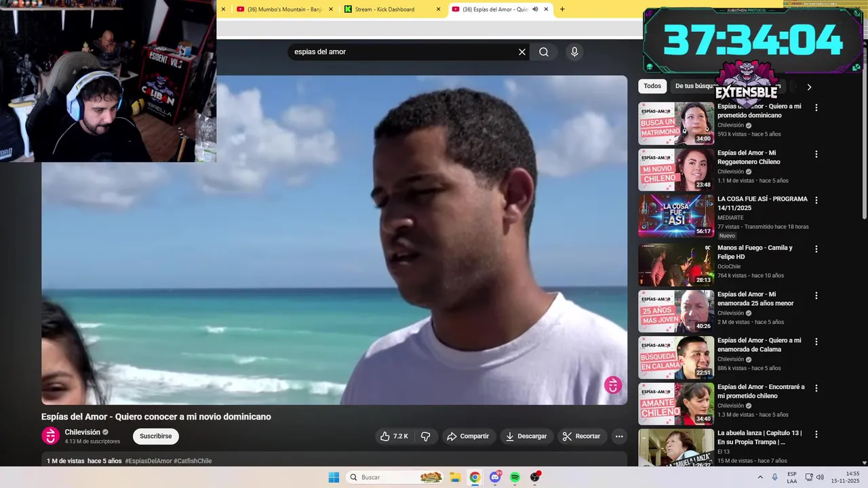Viewport: 868px width, 488px height.
Task: Click the Descargar download button
Action: (526, 436)
